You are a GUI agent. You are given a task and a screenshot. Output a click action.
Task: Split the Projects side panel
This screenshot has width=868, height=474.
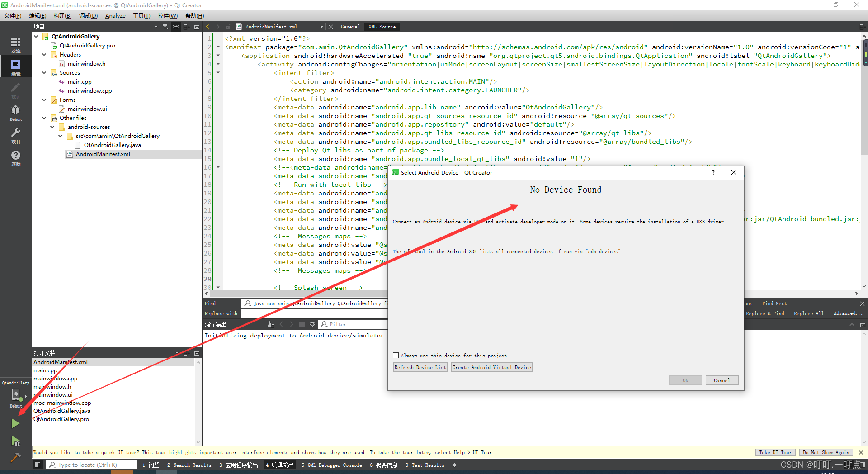186,27
